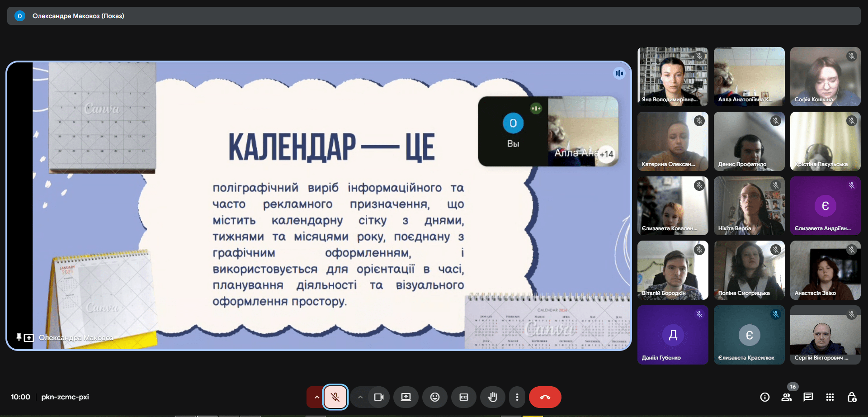Image resolution: width=868 pixels, height=417 pixels.
Task: Select Данііл Губенко participant tile
Action: (x=672, y=335)
